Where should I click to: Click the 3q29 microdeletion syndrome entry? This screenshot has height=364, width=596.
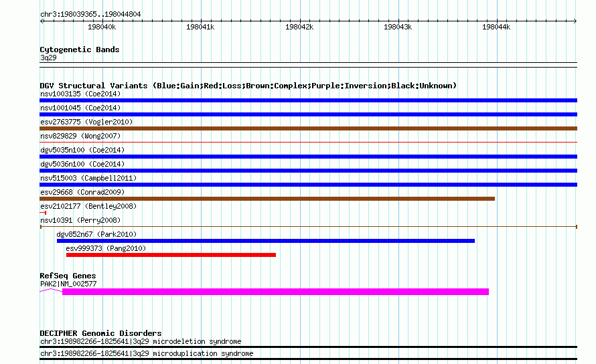141,341
